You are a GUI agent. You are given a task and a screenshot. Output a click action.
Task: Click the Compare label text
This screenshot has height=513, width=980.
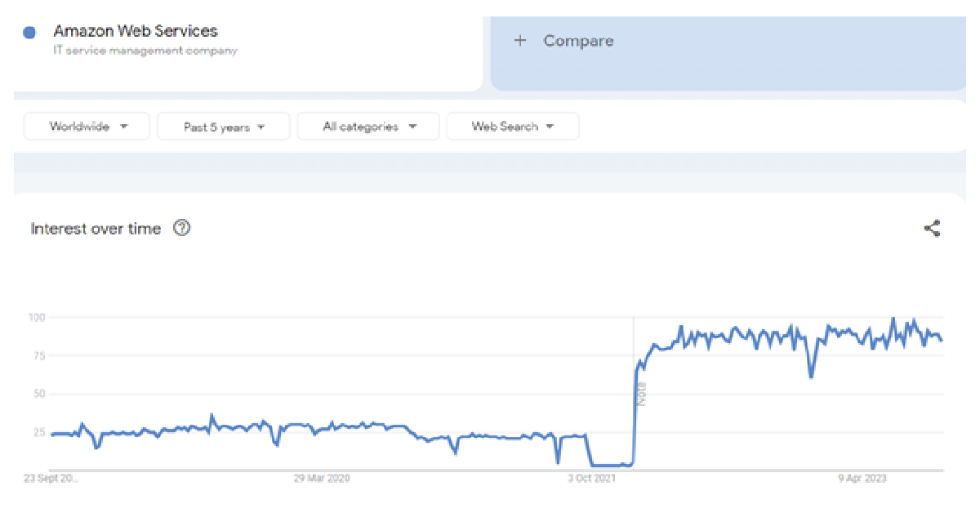click(578, 41)
